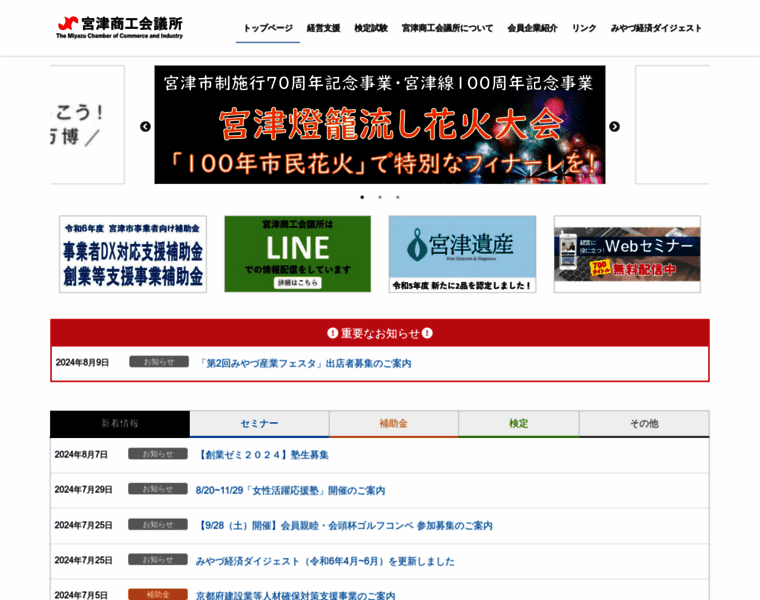Open the green LINE information banner
This screenshot has width=760, height=600.
(x=298, y=254)
